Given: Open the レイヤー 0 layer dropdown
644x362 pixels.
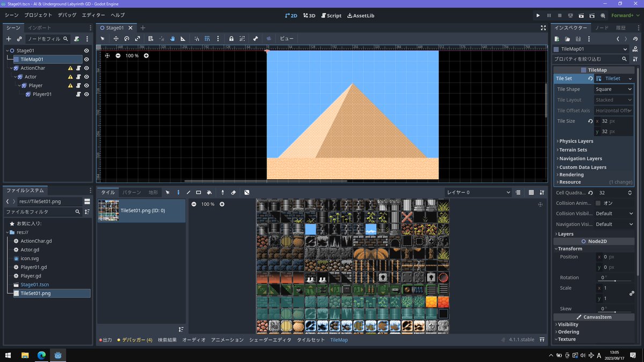Looking at the screenshot, I should [478, 192].
